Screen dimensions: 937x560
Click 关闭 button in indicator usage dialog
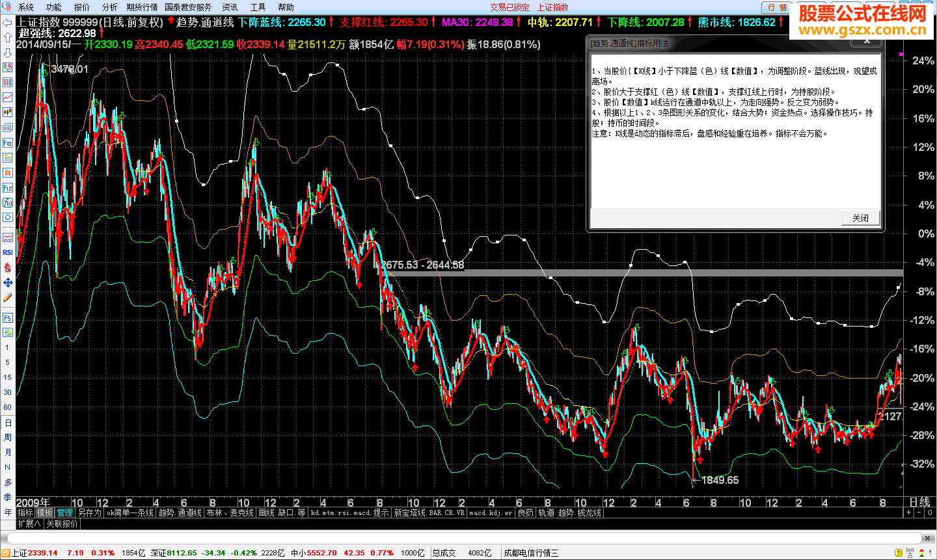click(860, 218)
